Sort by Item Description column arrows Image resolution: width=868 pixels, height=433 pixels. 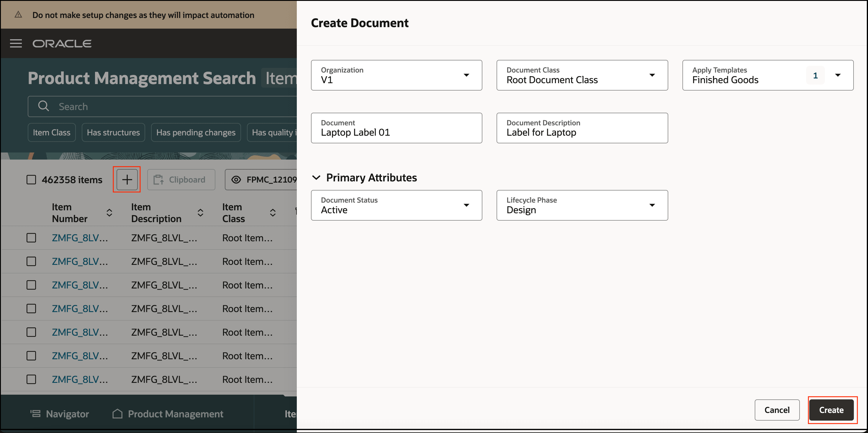(x=200, y=213)
